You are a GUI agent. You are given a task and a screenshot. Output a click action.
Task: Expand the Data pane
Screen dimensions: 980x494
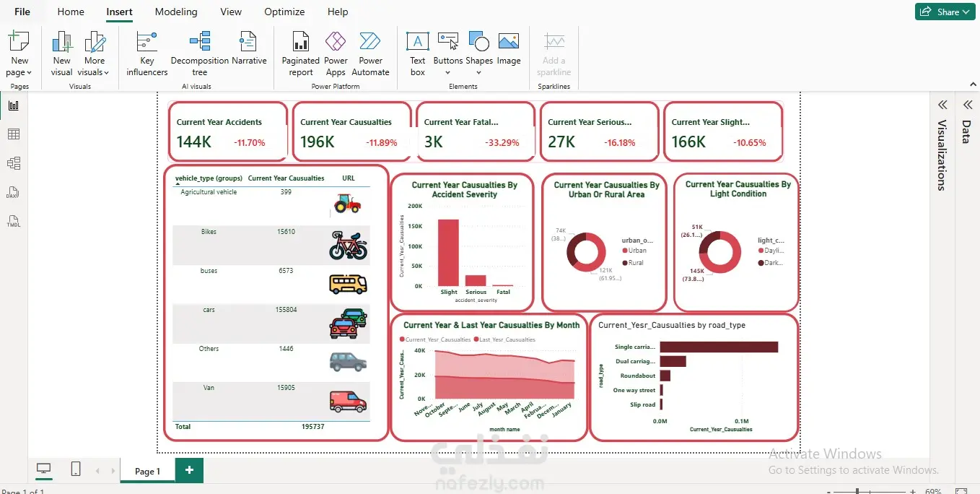tap(968, 105)
